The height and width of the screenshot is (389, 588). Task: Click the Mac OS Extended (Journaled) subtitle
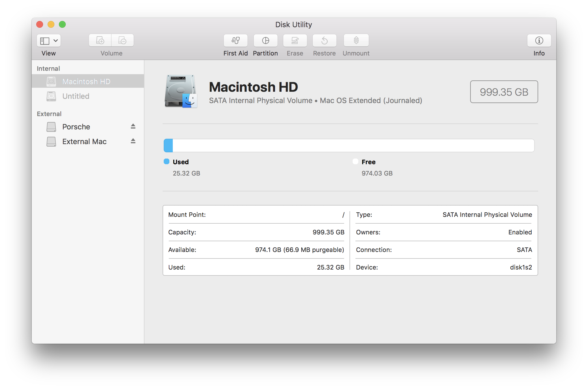click(x=371, y=101)
